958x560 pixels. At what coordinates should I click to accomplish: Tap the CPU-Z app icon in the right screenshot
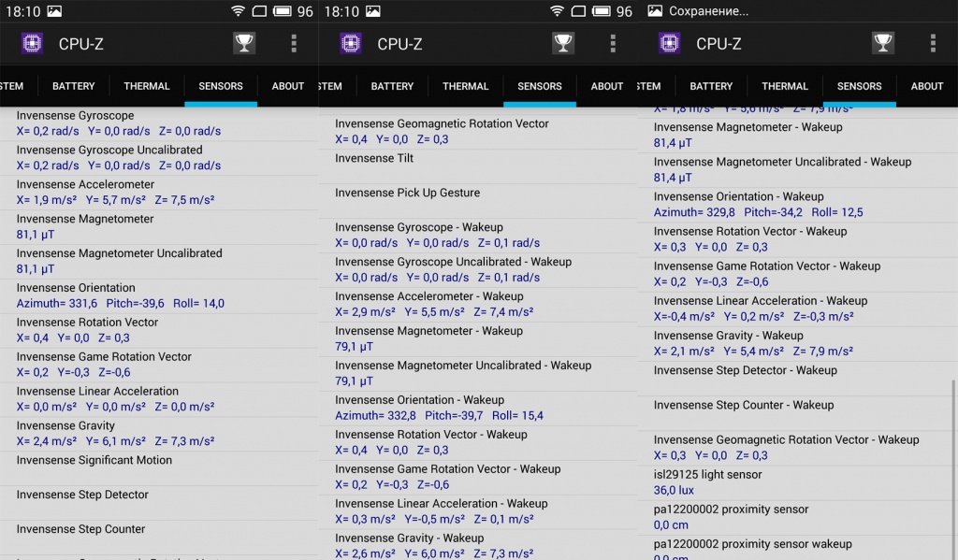coord(670,43)
